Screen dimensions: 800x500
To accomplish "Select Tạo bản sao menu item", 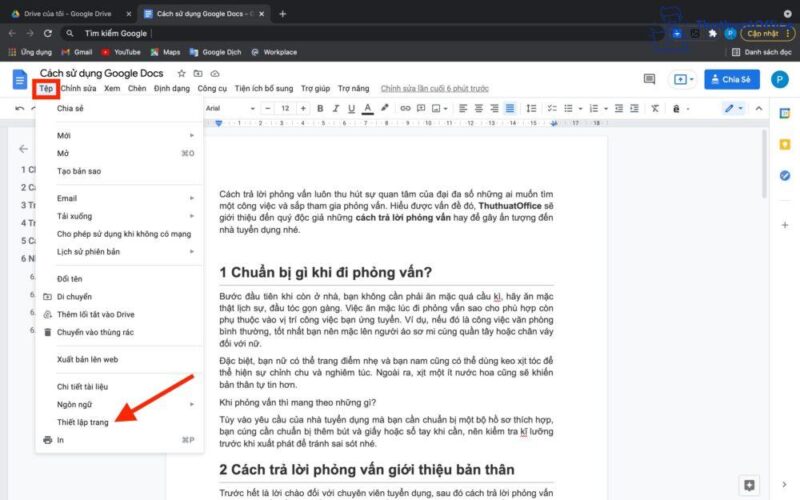I will 119,171.
